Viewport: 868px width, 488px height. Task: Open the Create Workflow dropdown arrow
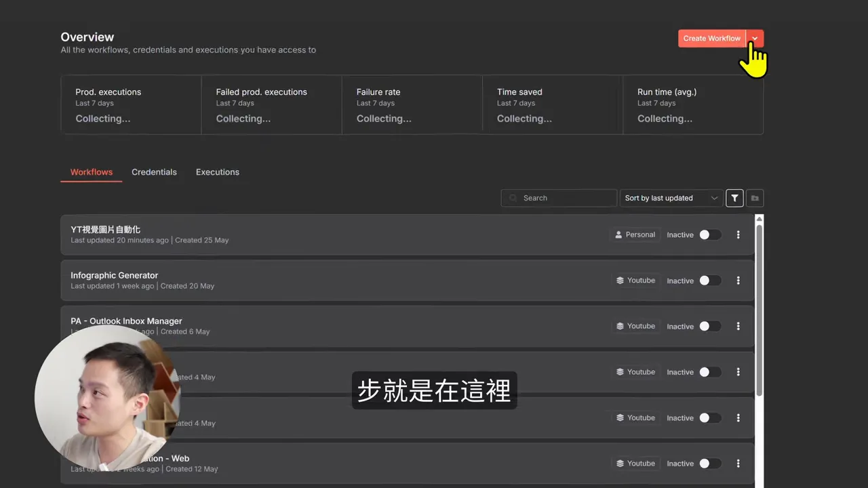coord(755,39)
